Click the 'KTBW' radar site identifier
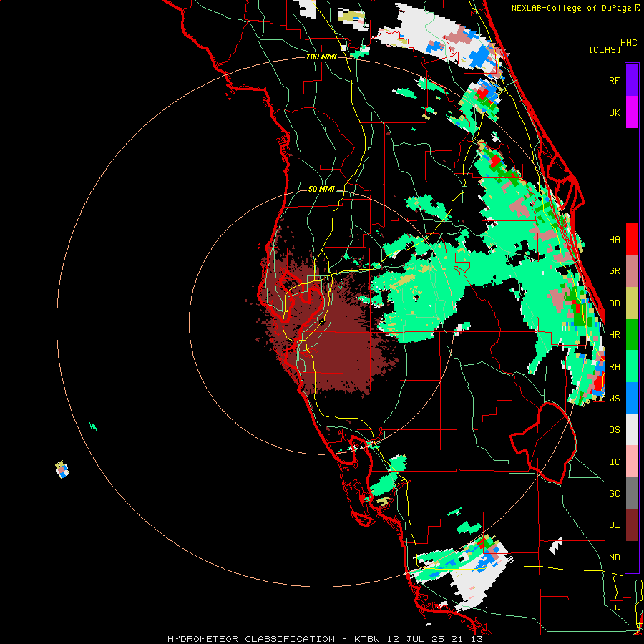This screenshot has height=644, width=644. pyautogui.click(x=367, y=639)
